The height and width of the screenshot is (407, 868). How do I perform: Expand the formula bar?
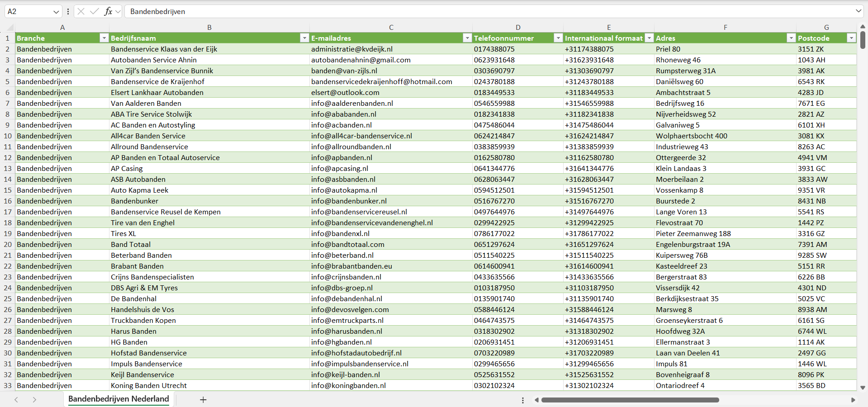(x=858, y=11)
